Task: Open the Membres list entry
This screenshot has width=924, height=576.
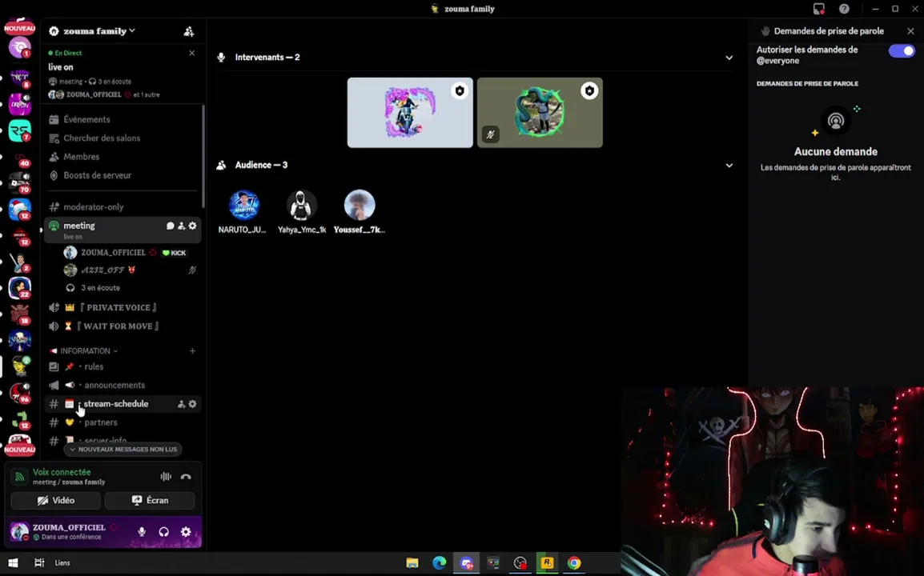Action: tap(82, 157)
